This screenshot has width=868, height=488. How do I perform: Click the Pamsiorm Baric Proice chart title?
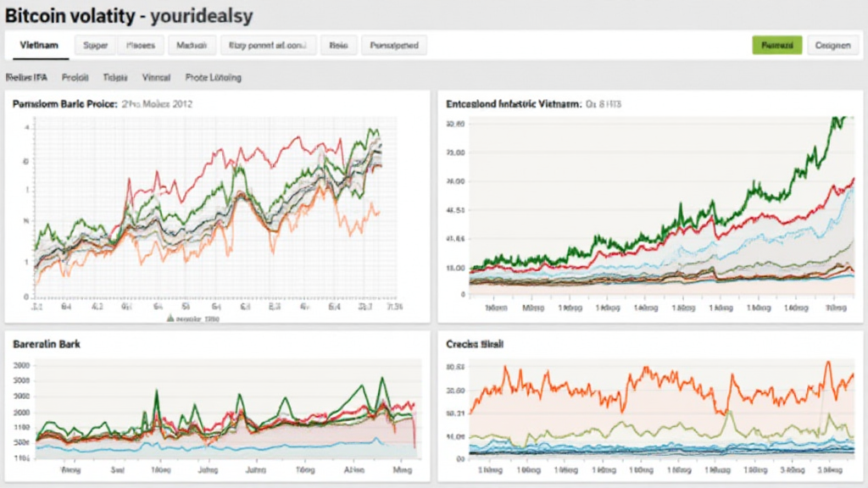(102, 105)
